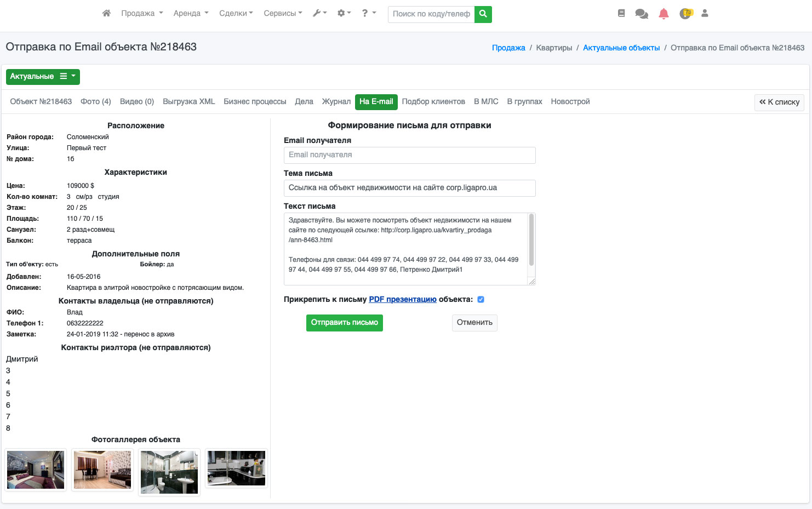812x509 pixels.
Task: Click the icon with the 73 badge
Action: tap(685, 14)
